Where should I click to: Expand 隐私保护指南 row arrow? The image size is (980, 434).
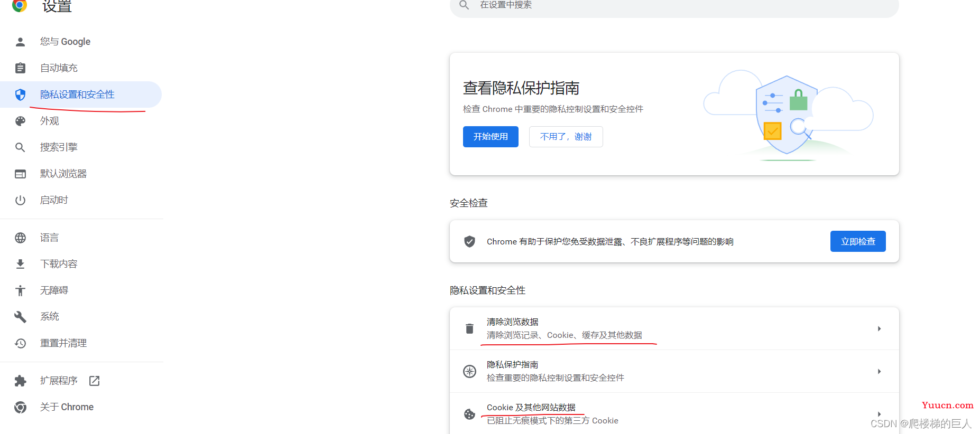(879, 371)
